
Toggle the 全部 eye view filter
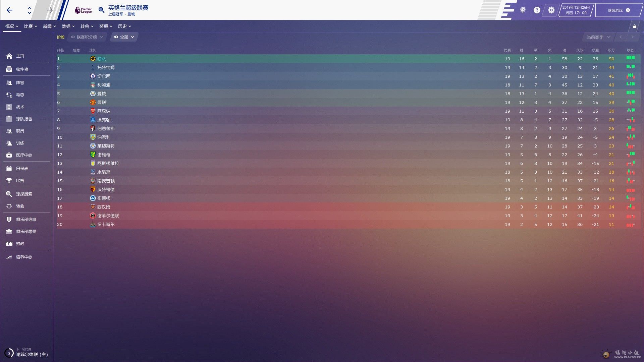124,37
